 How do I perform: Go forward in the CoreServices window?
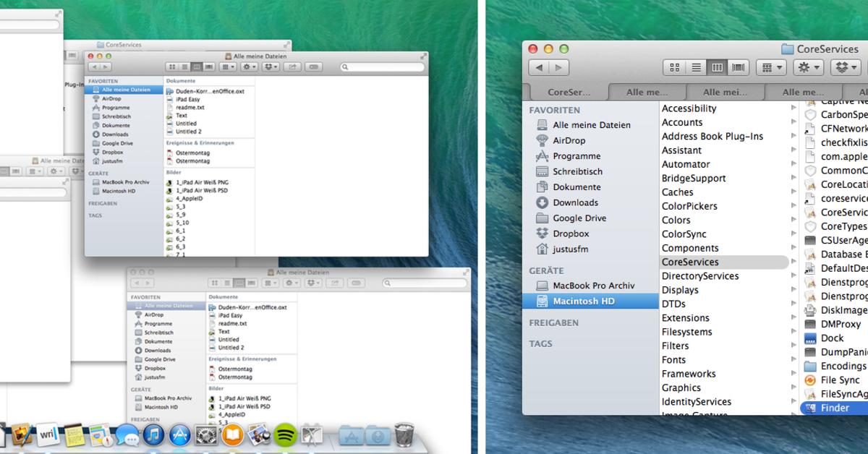(x=559, y=67)
